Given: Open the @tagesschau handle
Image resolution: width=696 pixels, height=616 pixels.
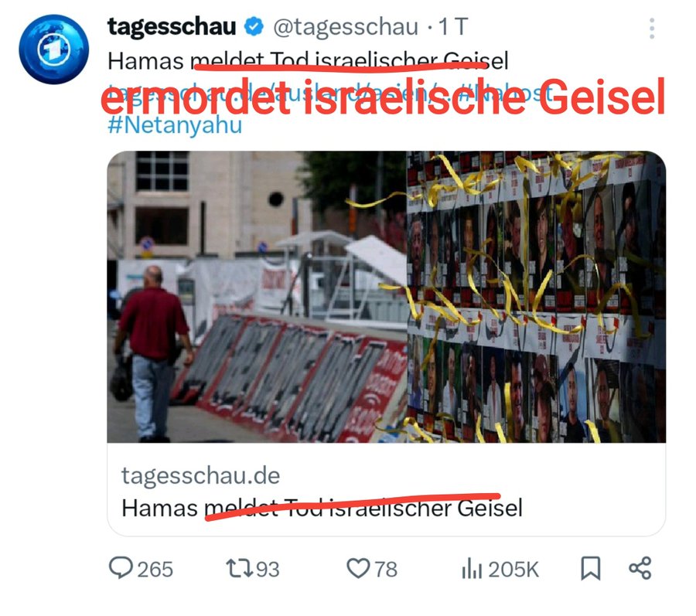Looking at the screenshot, I should (346, 27).
